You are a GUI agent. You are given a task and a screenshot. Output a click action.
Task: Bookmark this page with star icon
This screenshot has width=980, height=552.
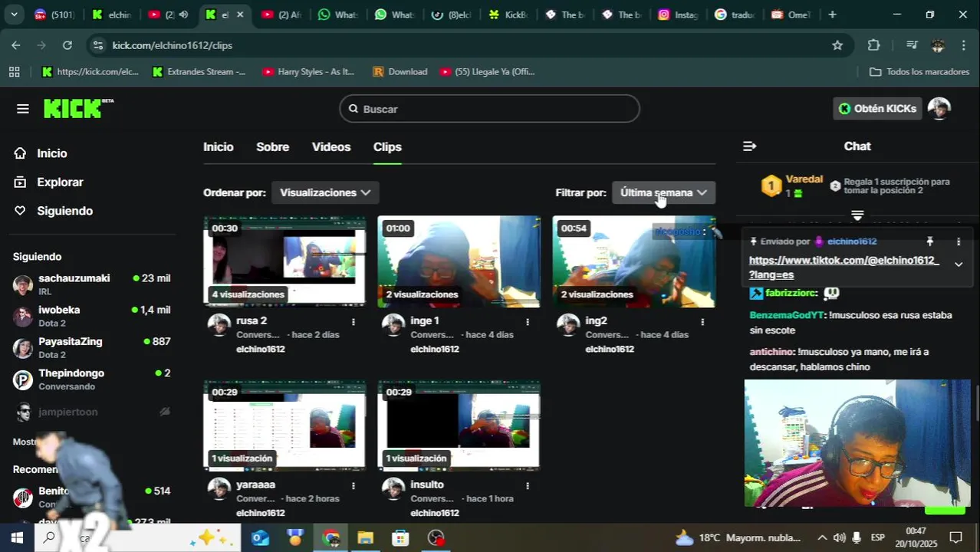coord(837,45)
